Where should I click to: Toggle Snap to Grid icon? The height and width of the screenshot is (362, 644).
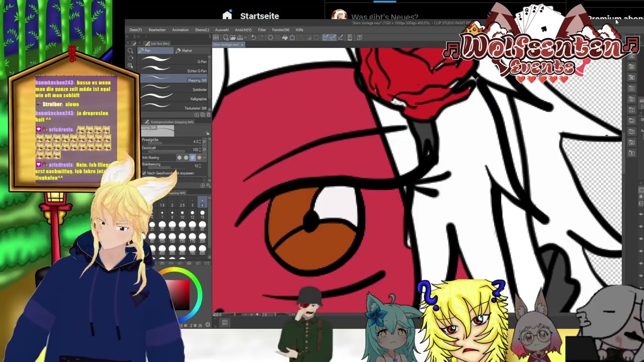(341, 37)
